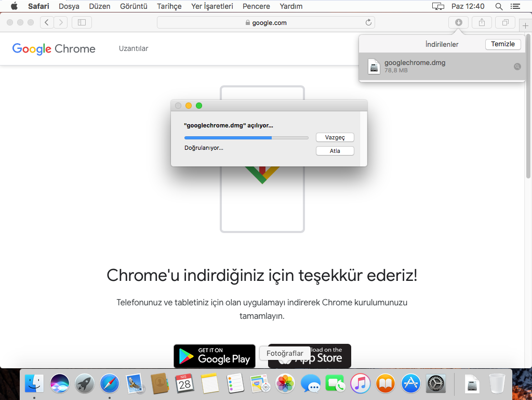Open the Yardım menu
The height and width of the screenshot is (400, 532).
coord(291,6)
